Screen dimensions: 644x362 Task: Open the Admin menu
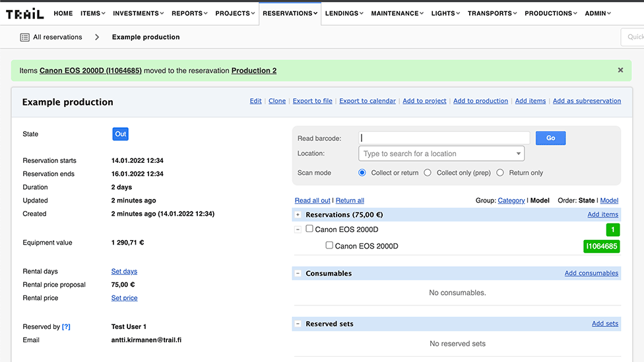pyautogui.click(x=598, y=14)
